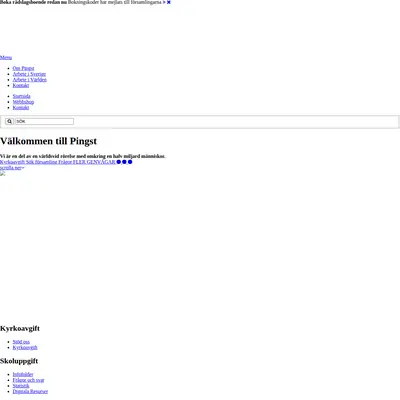Open Kyrkoavgift shortcut beside Sök församling

point(12,162)
